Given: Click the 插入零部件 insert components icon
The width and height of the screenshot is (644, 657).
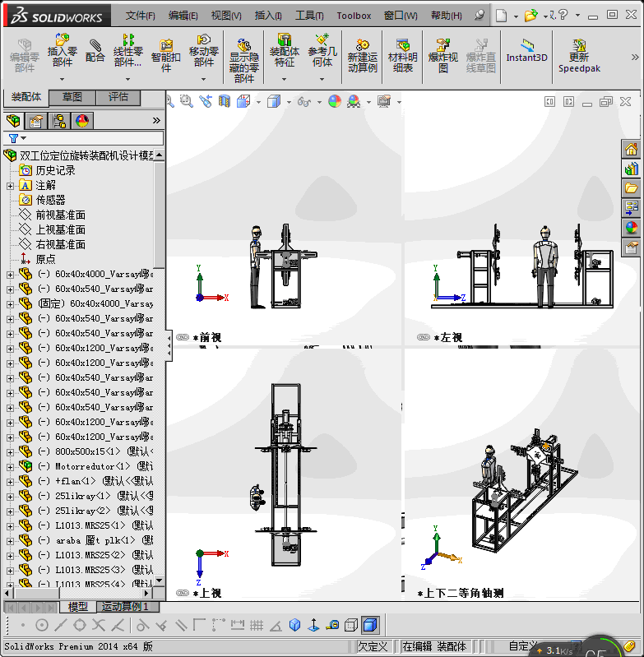Looking at the screenshot, I should (62, 51).
